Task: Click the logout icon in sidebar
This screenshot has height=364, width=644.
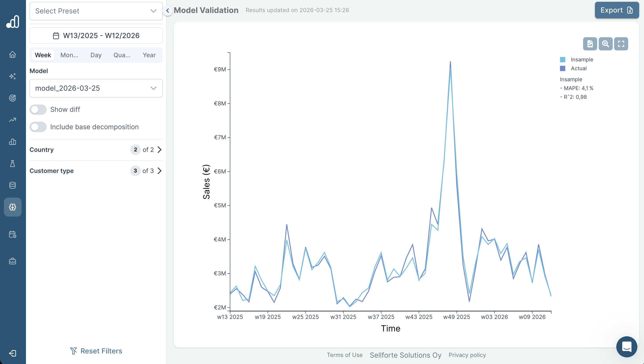Action: click(x=13, y=353)
